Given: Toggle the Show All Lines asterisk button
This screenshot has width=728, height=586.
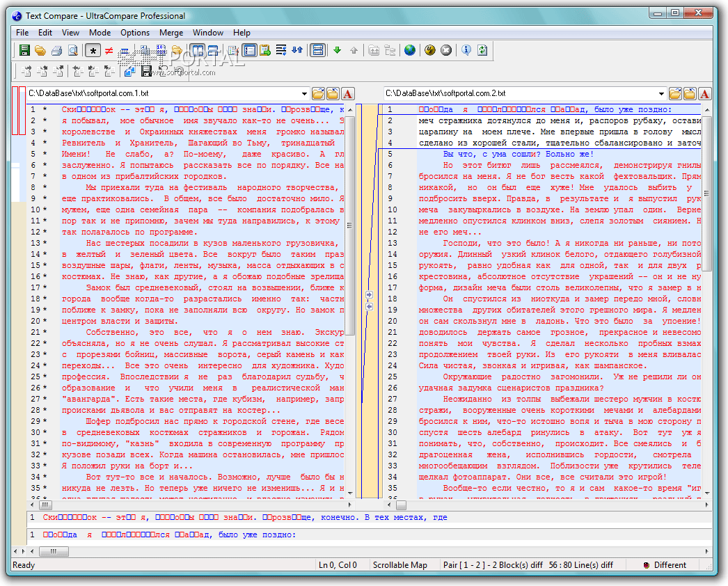Looking at the screenshot, I should tap(93, 50).
